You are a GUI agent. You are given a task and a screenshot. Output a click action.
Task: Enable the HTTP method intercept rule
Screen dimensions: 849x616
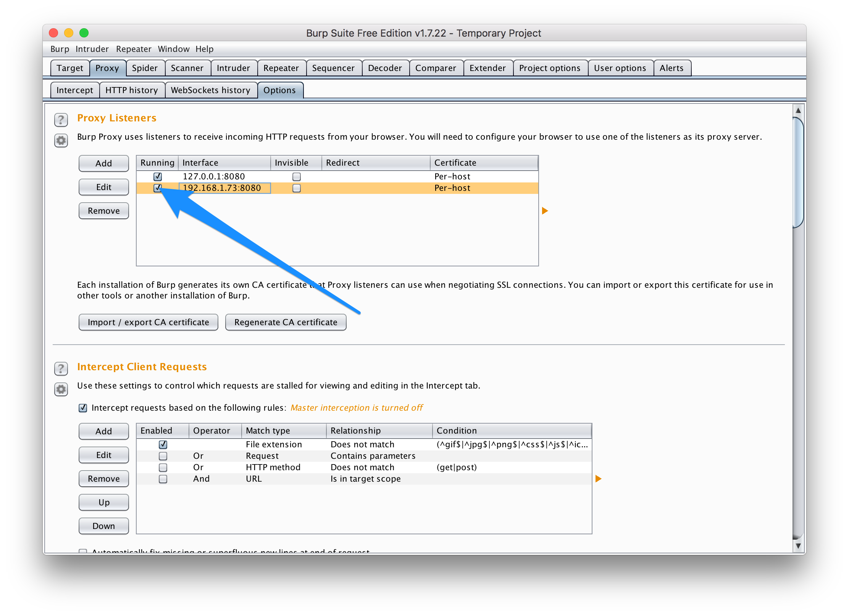[x=163, y=468]
